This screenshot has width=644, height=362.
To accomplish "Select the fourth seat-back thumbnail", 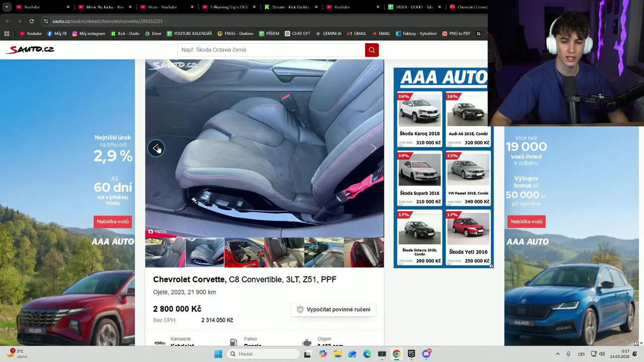I will coord(284,252).
